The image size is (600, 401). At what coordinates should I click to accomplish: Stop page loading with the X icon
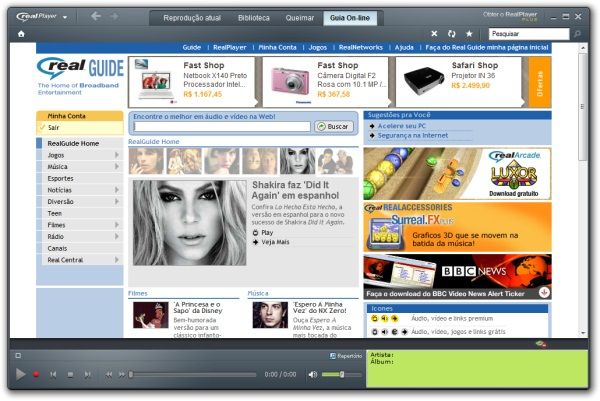tap(434, 34)
